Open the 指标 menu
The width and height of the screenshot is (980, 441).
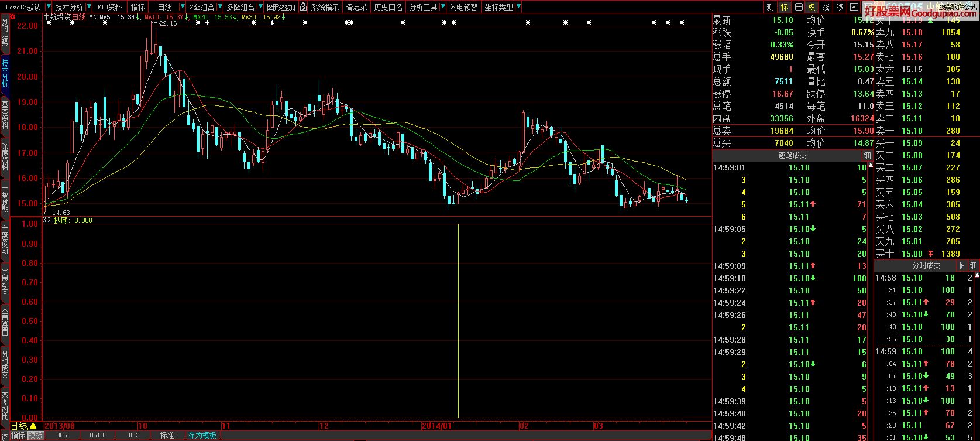(x=138, y=7)
